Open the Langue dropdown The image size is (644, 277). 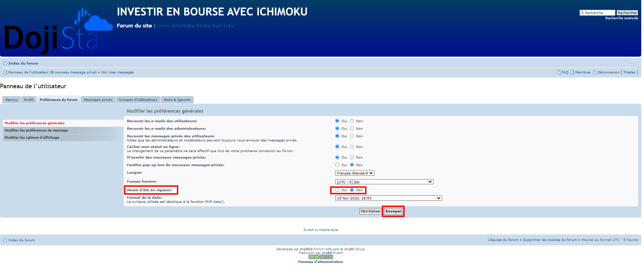[x=355, y=173]
